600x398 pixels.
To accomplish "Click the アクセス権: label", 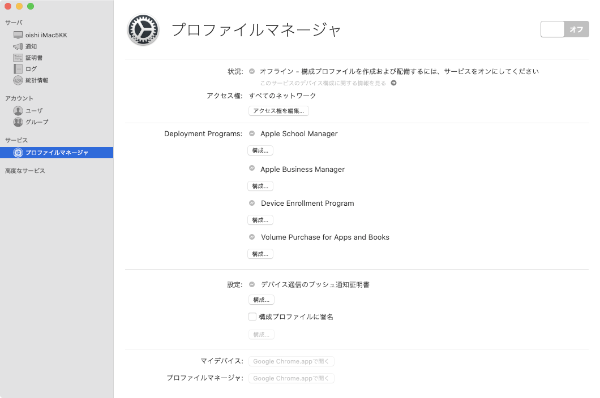I will tap(225, 96).
